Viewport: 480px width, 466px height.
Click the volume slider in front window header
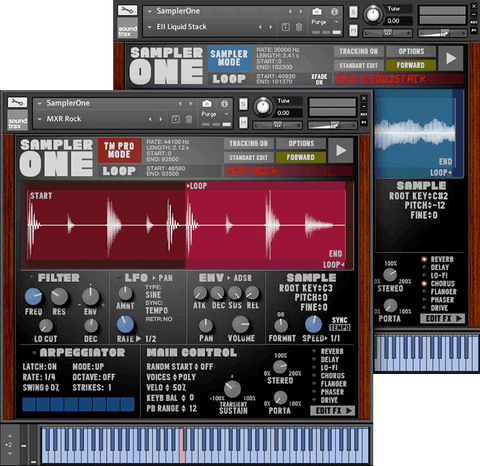332,125
